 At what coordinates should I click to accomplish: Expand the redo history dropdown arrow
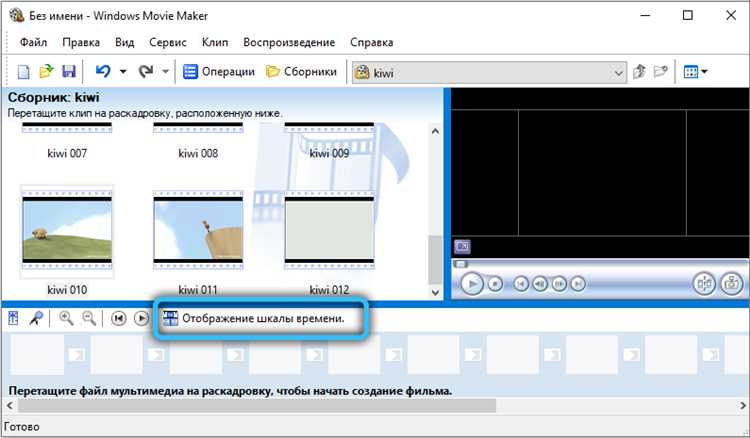click(x=165, y=72)
